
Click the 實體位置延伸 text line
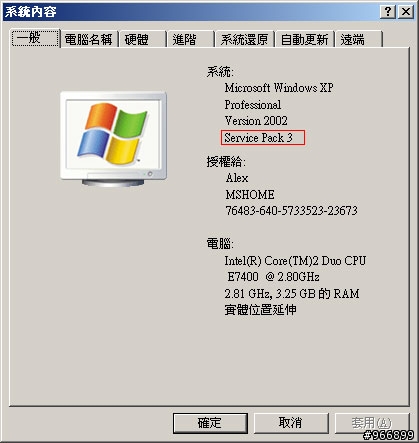(x=260, y=310)
